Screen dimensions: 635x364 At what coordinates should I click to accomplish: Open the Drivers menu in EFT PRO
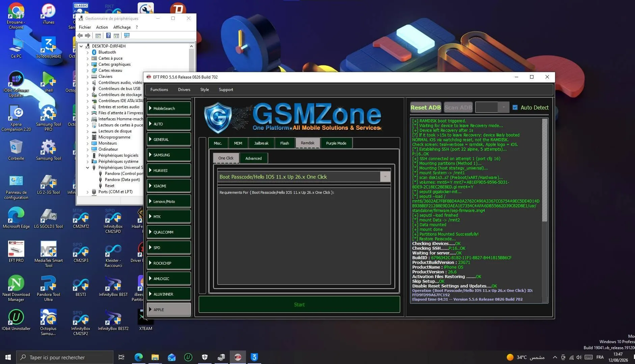coord(184,90)
